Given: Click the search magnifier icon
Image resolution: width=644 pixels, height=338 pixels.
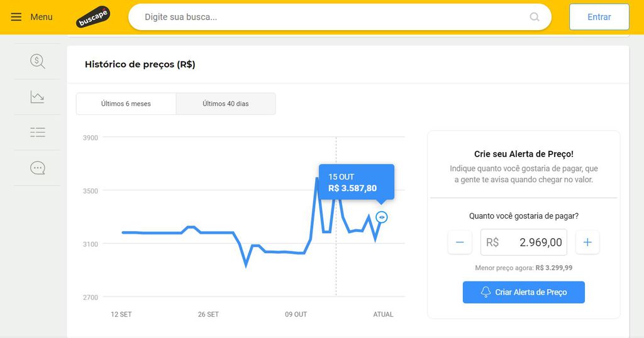Looking at the screenshot, I should (x=535, y=17).
